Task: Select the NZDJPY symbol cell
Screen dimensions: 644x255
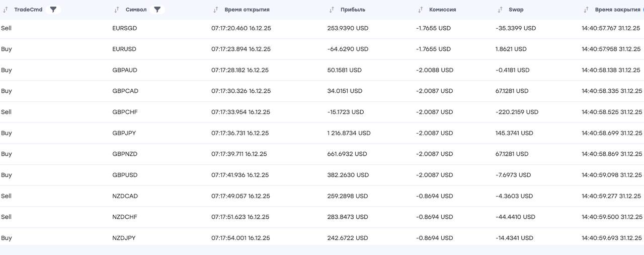Action: click(x=124, y=238)
